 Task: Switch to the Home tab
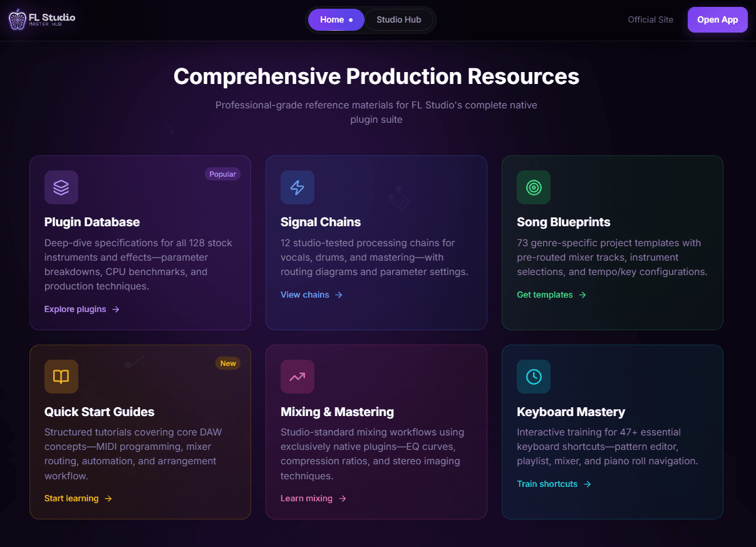(x=336, y=19)
